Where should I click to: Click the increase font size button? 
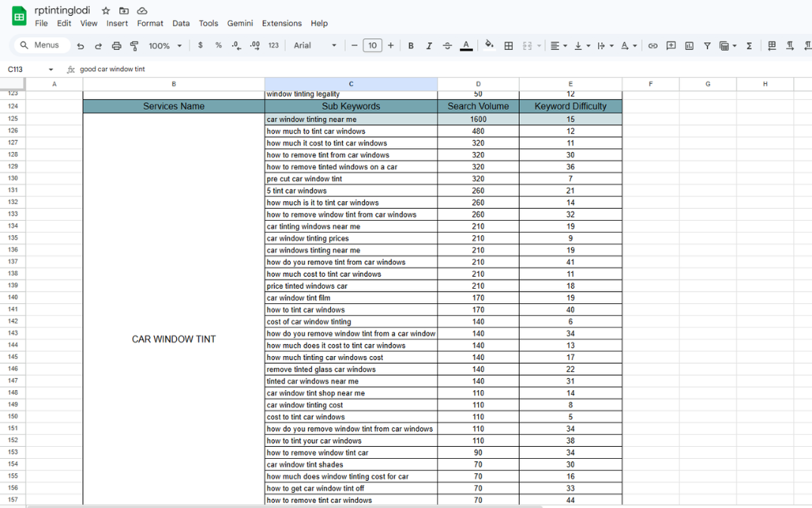(391, 45)
